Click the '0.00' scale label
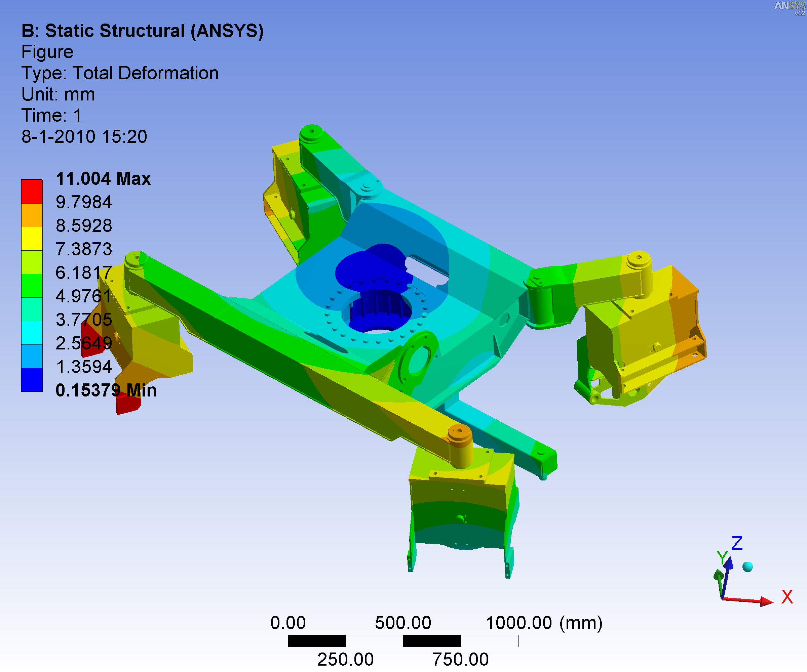807x672 pixels. click(288, 623)
